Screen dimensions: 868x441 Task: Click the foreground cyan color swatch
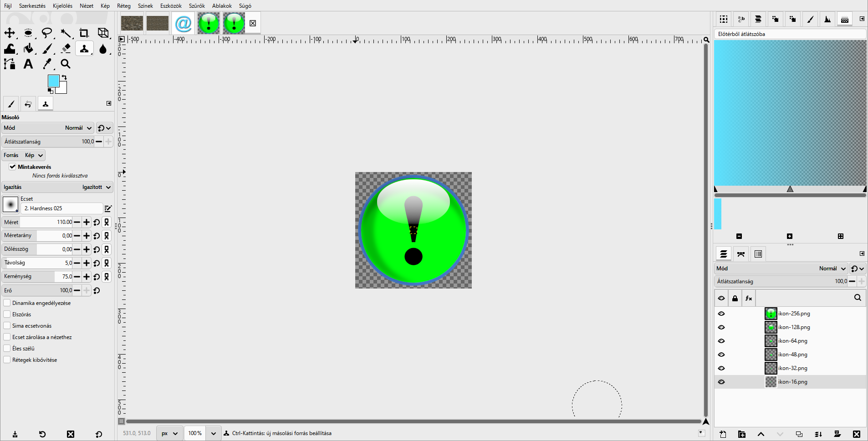tap(53, 81)
